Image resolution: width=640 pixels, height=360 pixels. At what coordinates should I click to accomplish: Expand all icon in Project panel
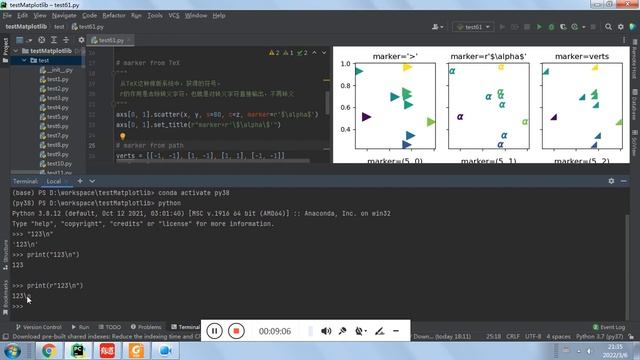point(53,40)
